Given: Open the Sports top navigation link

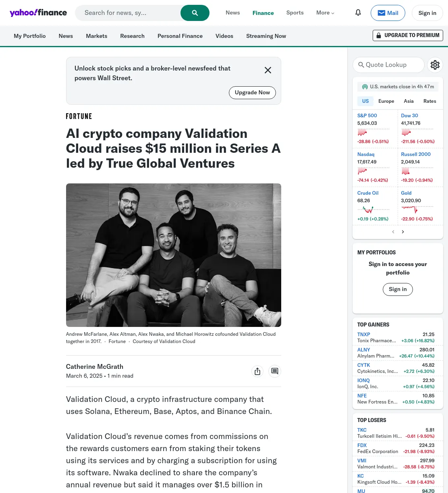Looking at the screenshot, I should pyautogui.click(x=295, y=13).
